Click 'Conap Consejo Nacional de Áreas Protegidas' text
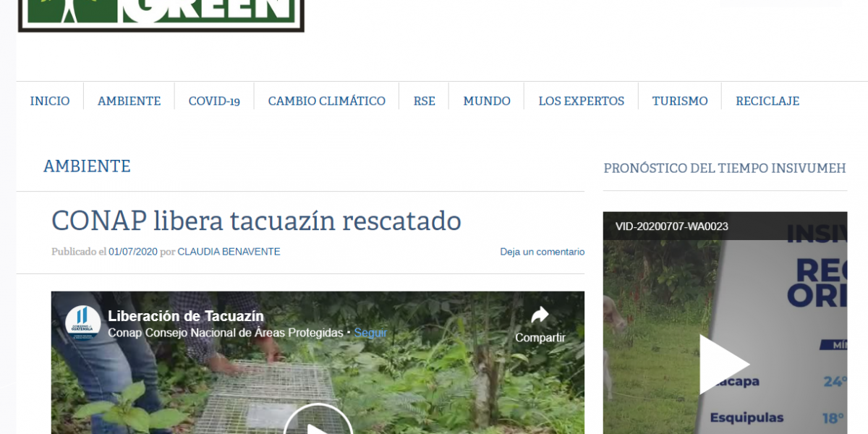Screen dimensions: 868x434 click(226, 333)
